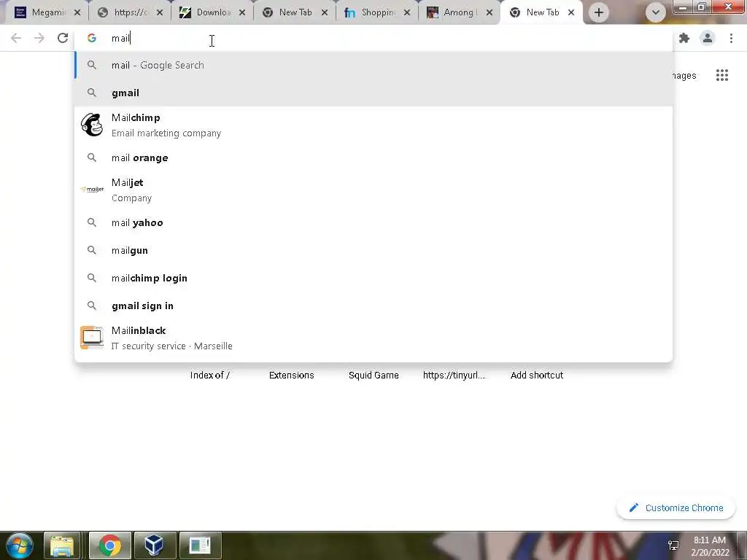The image size is (747, 560).
Task: Click the Google G icon in address bar
Action: (x=92, y=38)
